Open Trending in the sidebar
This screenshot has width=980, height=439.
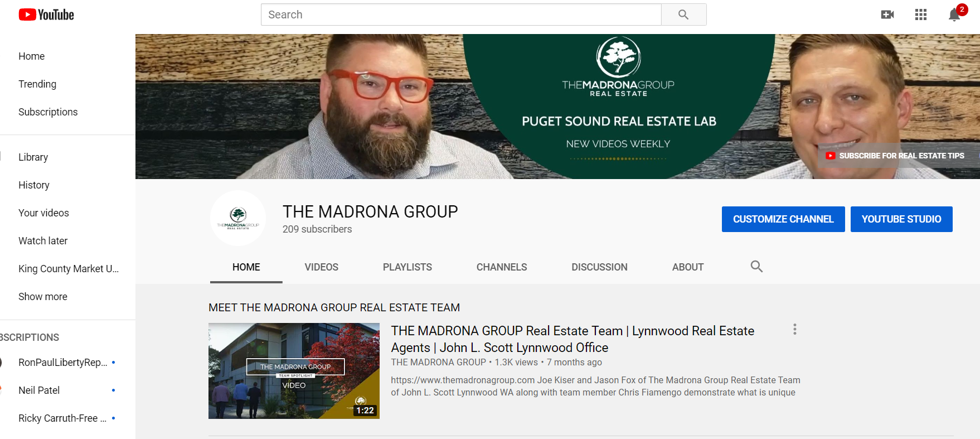pos(37,84)
